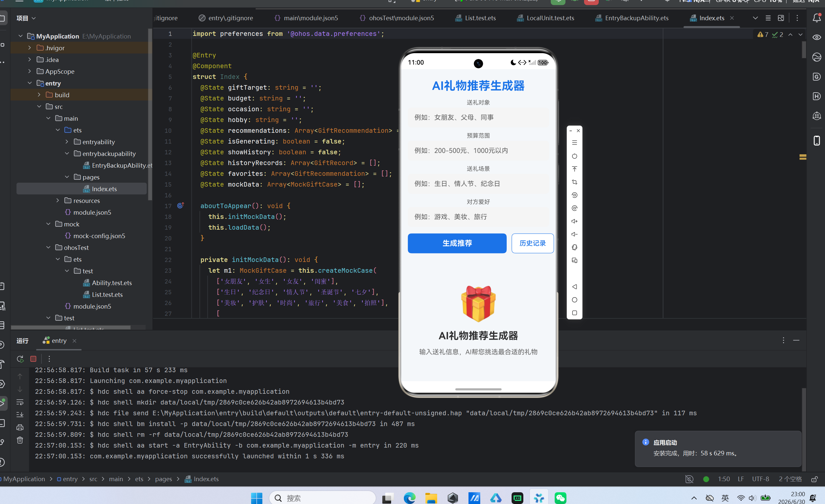Toggle the read-only lock in status bar

coord(815,479)
